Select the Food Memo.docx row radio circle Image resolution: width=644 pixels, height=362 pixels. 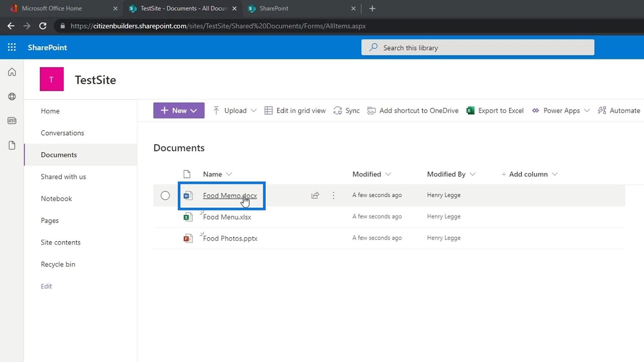coord(165,195)
